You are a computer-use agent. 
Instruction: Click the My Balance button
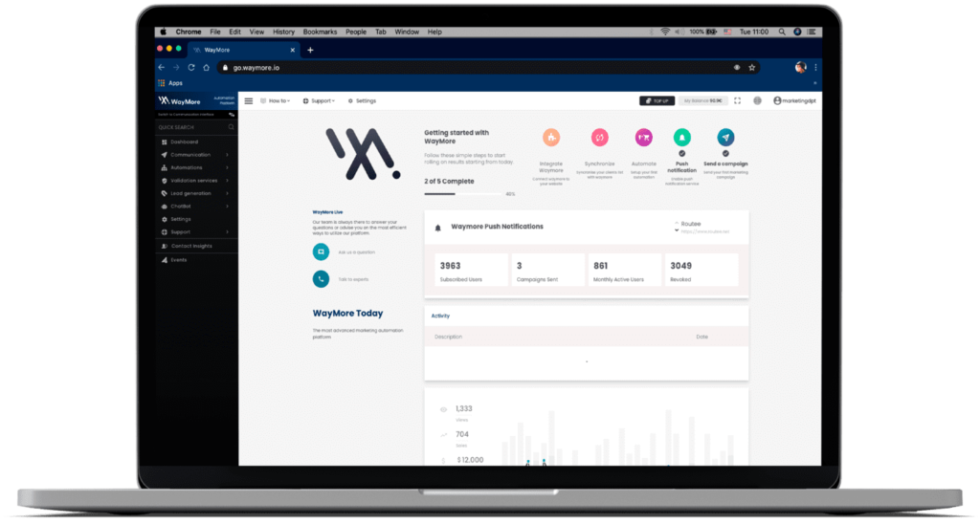click(702, 100)
